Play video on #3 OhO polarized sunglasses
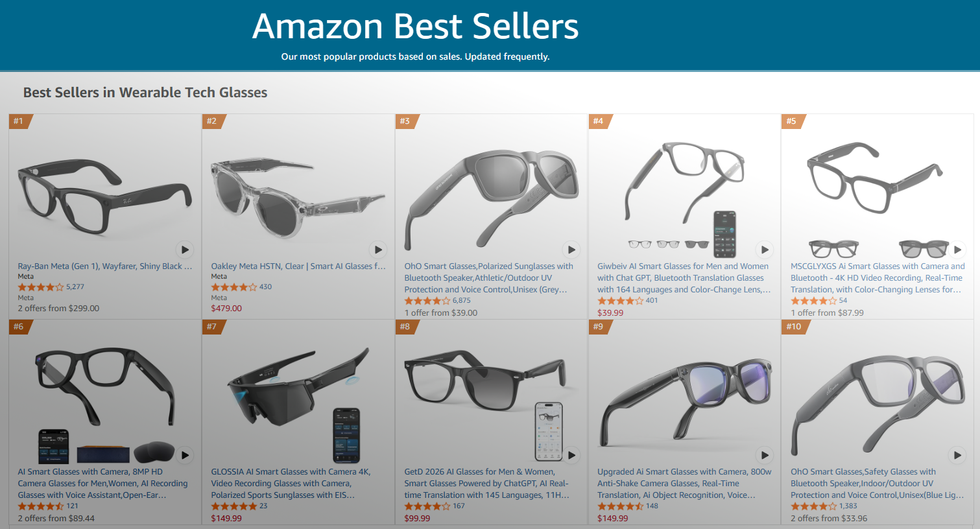Viewport: 980px width, 529px height. point(571,250)
